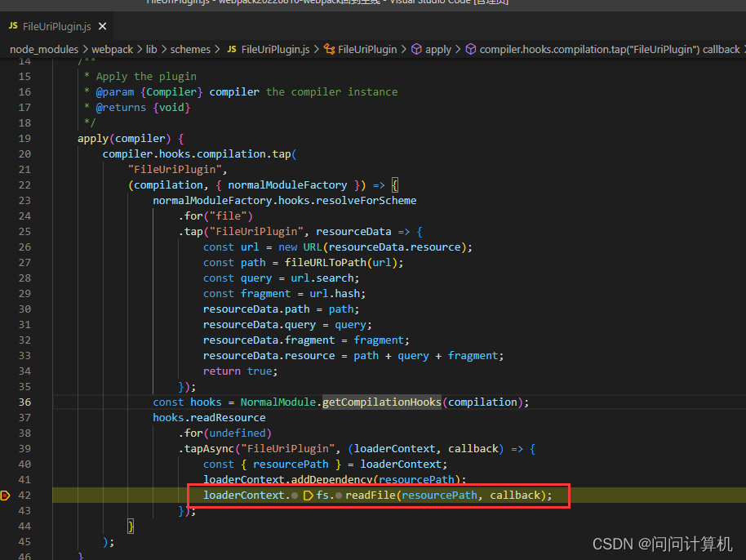Click the JS file icon on the tab
746x560 pixels.
click(13, 25)
